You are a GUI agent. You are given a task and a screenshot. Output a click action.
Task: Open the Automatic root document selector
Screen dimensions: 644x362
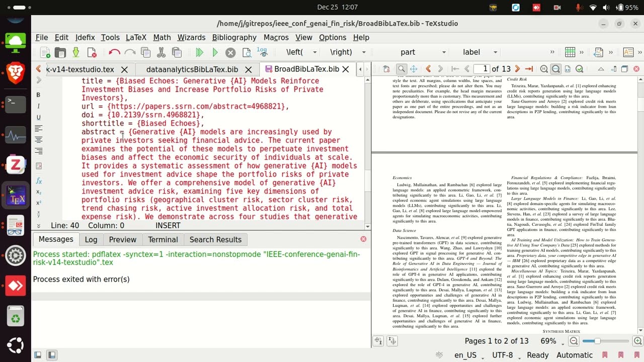coord(575,355)
